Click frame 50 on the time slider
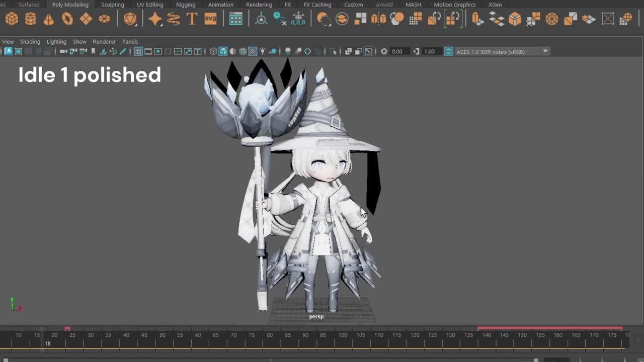This screenshot has height=362, width=644. click(162, 335)
